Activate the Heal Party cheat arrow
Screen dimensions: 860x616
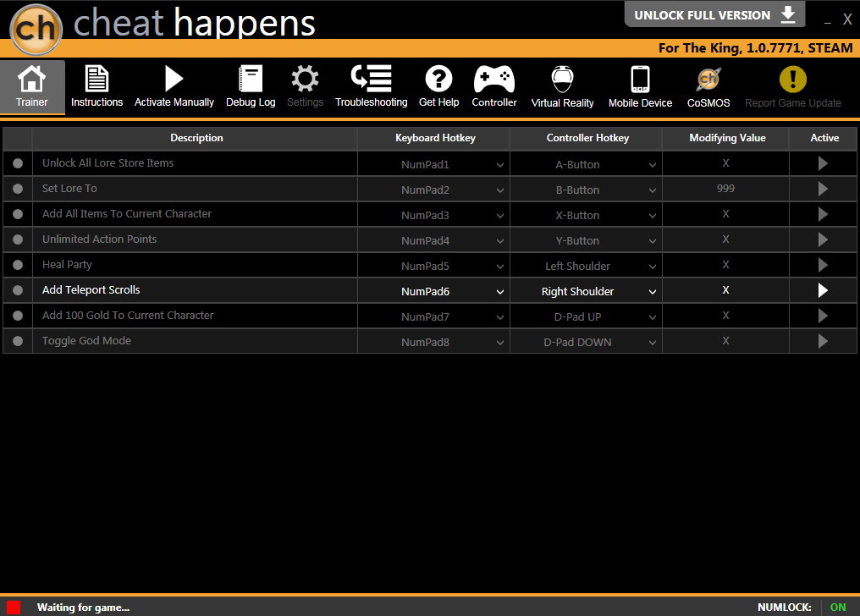823,265
